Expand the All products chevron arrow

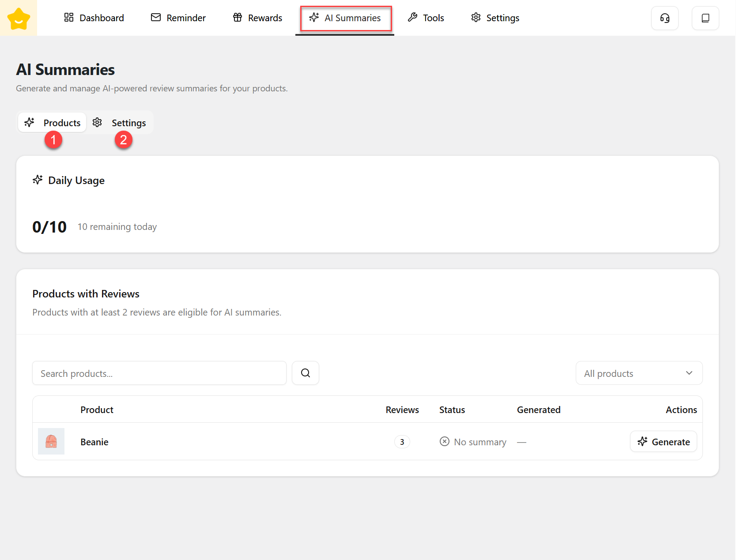[689, 373]
